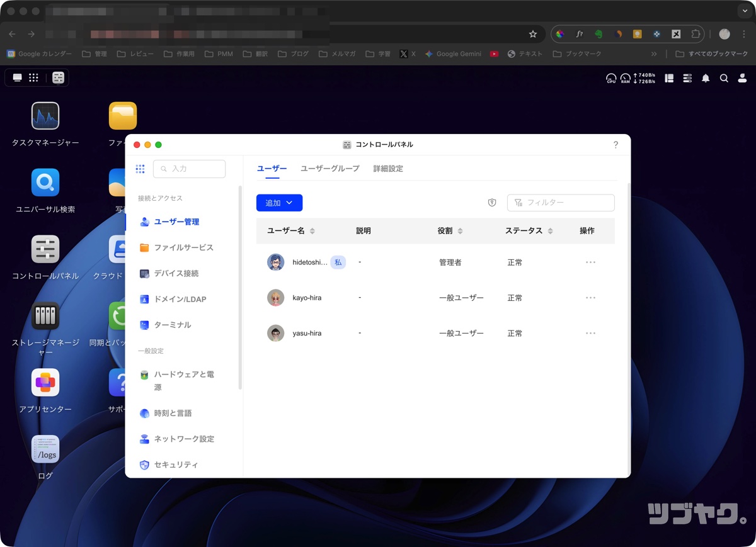Open the help question mark icon
The width and height of the screenshot is (756, 547).
[x=616, y=145]
